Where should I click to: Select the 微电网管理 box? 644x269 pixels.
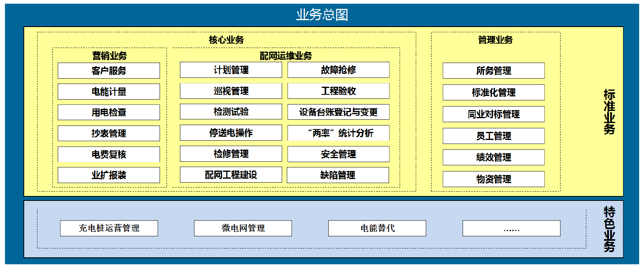[x=243, y=228]
